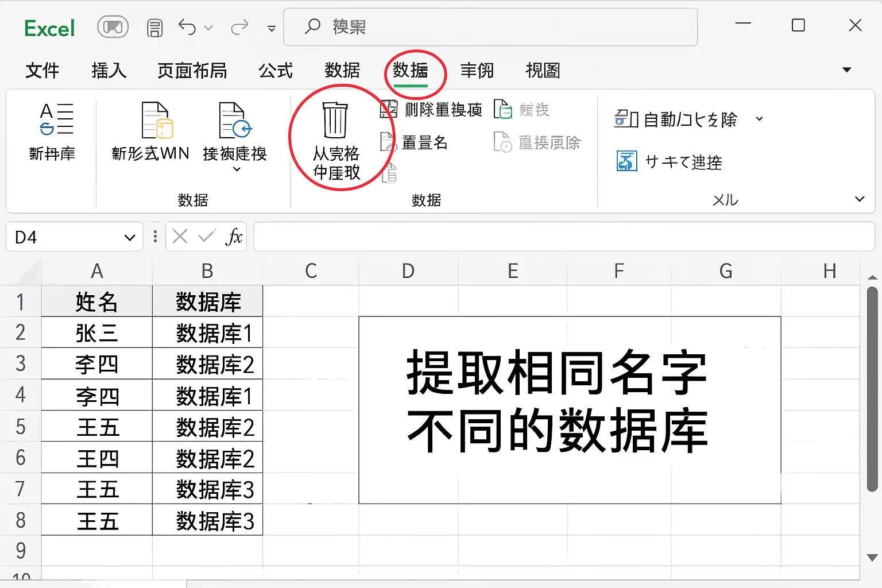Select column header D

(408, 270)
